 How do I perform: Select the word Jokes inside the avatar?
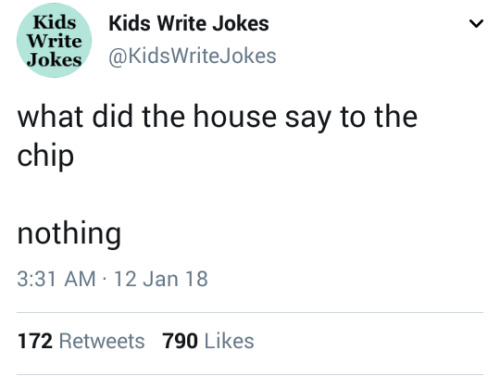pos(54,60)
